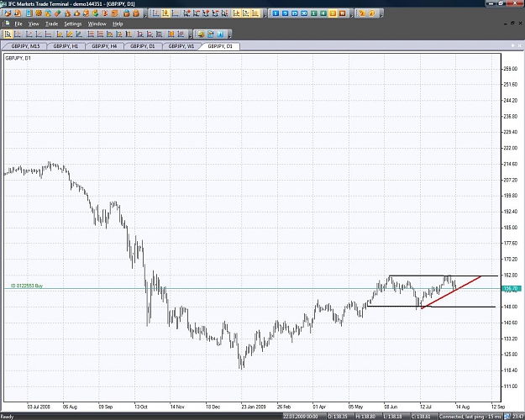Select the green 4-hour timeframe button
The width and height of the screenshot is (525, 420).
click(323, 13)
